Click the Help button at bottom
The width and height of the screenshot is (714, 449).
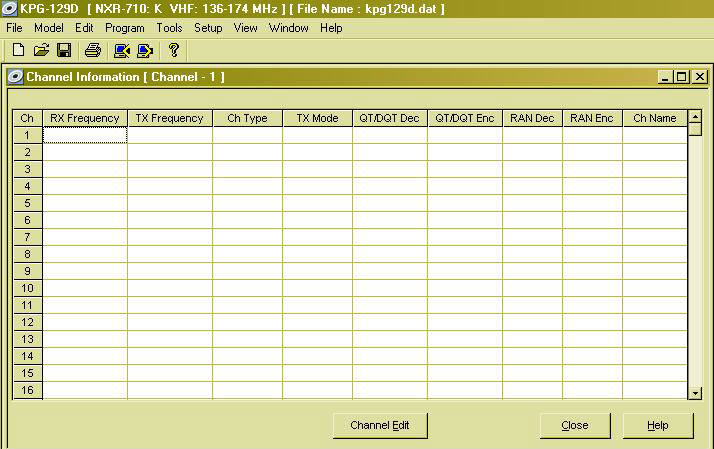[658, 425]
